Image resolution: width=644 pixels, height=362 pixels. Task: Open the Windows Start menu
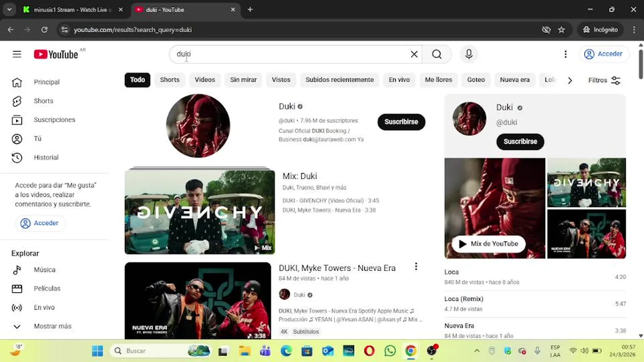coord(97,351)
